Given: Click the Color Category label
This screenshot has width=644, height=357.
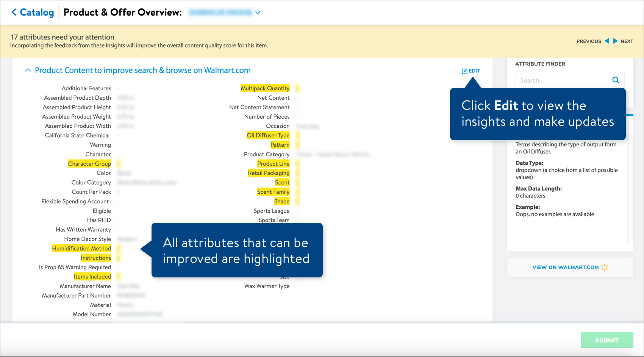Looking at the screenshot, I should (x=91, y=183).
